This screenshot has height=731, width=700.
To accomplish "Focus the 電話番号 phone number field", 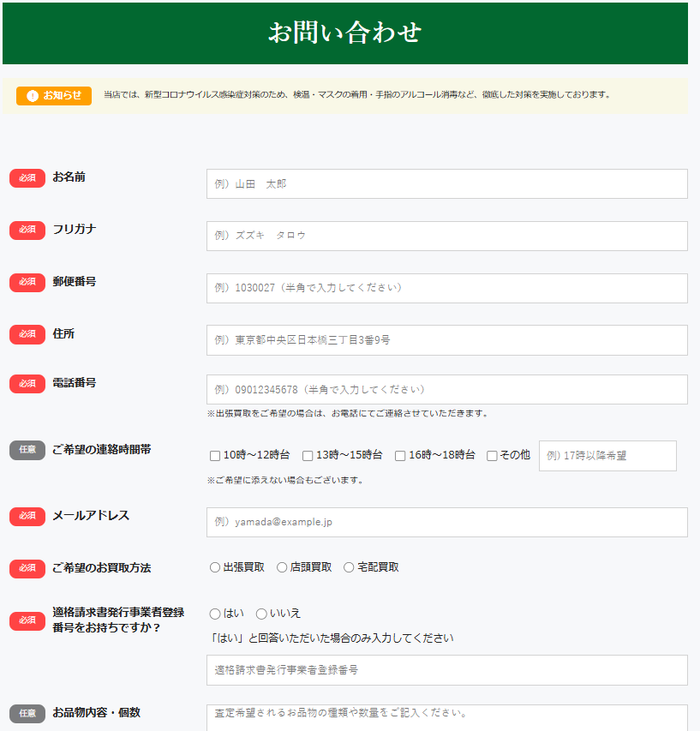I will coord(446,389).
